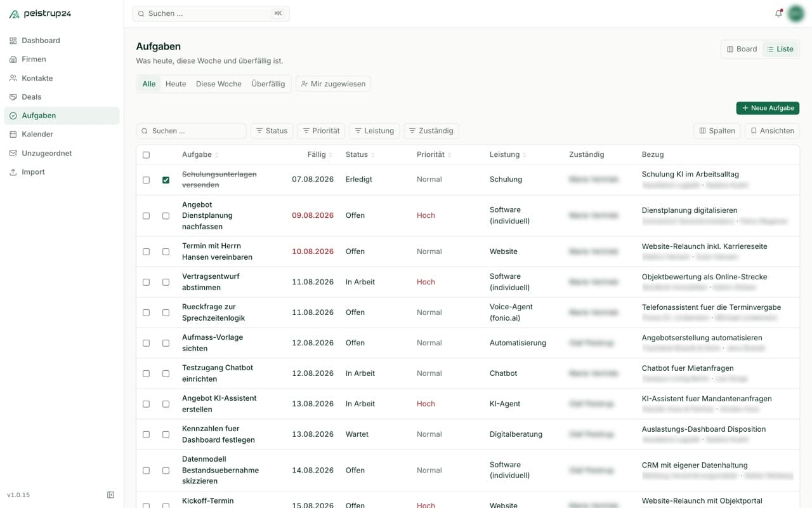Switch to Board view
This screenshot has width=812, height=508.
click(x=742, y=49)
